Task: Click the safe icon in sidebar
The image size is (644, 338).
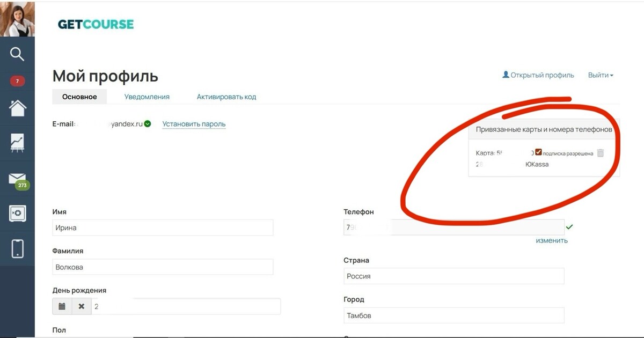Action: coord(17,213)
